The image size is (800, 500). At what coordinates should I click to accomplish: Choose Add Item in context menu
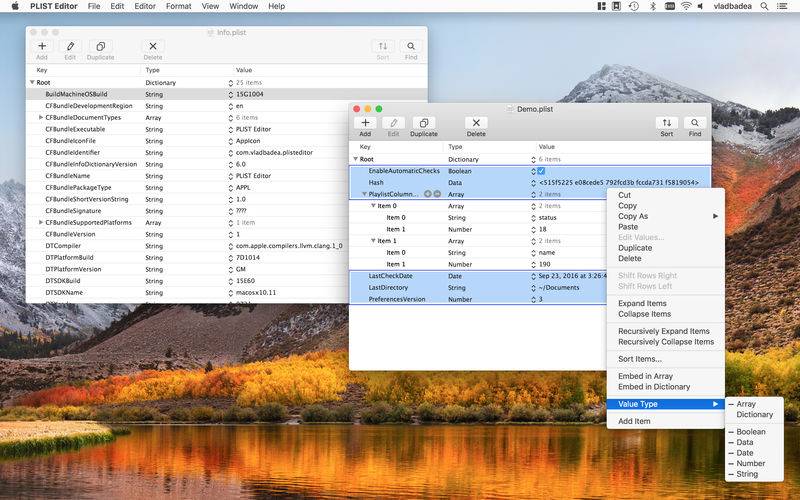coord(665,421)
